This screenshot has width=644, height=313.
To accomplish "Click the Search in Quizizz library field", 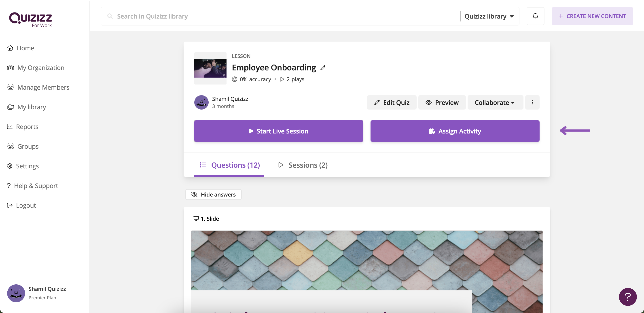I will [280, 16].
